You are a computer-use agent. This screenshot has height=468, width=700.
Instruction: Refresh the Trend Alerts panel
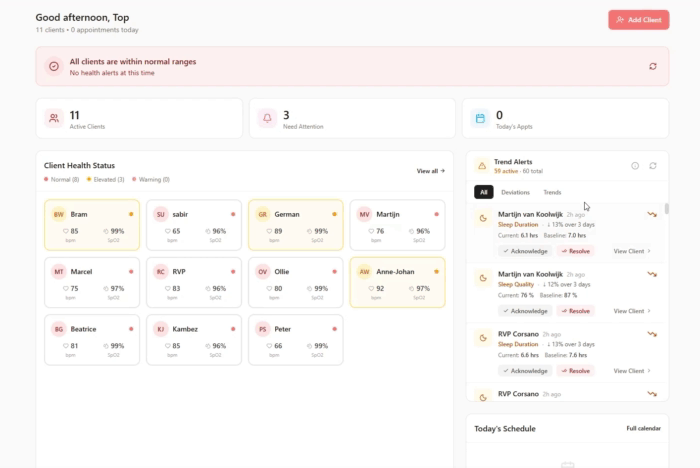pyautogui.click(x=653, y=166)
